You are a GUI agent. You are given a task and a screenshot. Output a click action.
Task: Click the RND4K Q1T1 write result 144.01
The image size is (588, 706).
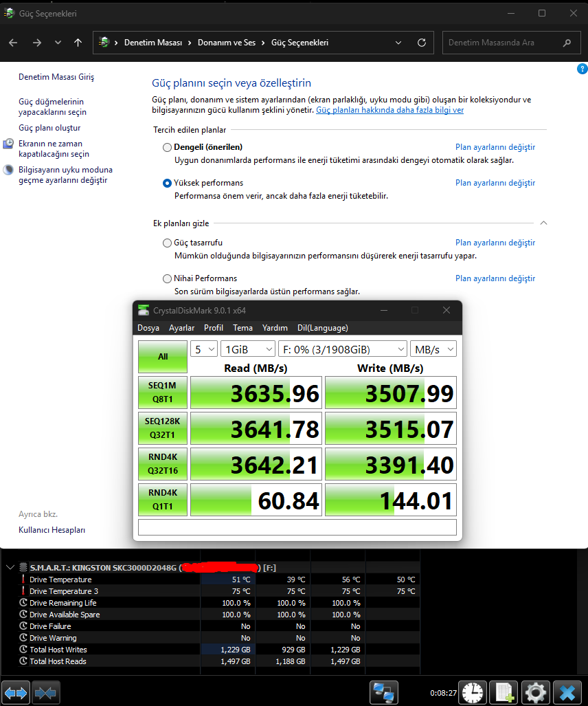[390, 500]
